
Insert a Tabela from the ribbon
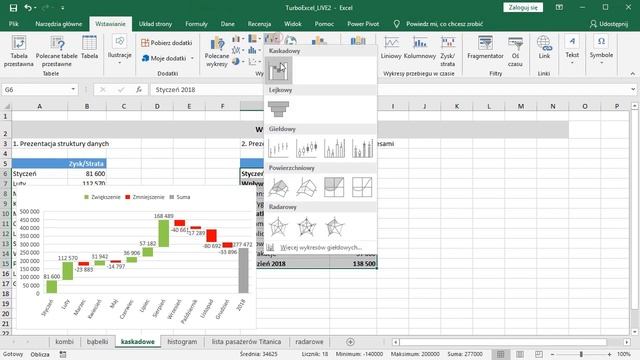click(89, 48)
